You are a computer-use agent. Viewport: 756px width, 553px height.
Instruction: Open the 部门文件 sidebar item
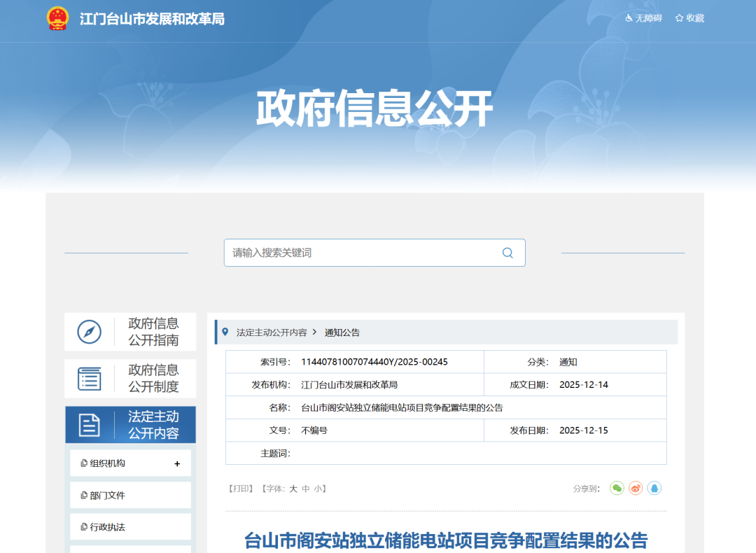pyautogui.click(x=107, y=496)
